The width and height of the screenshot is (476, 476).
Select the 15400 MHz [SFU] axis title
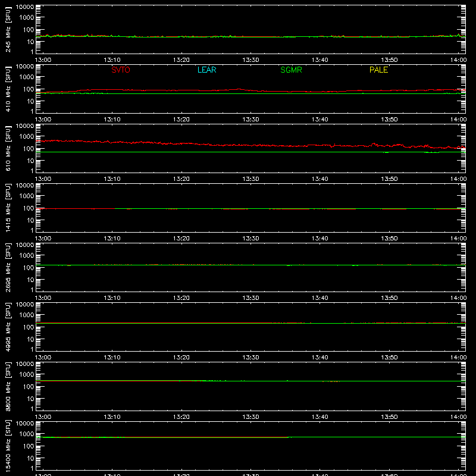tap(8, 446)
